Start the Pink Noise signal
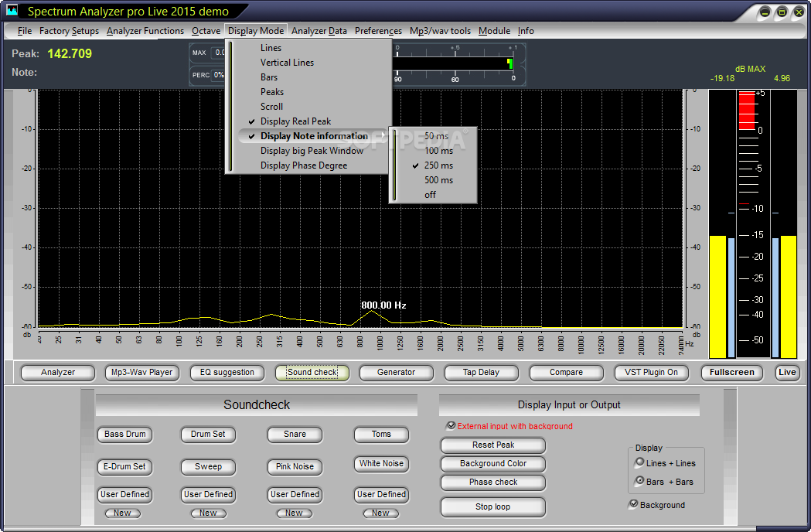 tap(295, 466)
